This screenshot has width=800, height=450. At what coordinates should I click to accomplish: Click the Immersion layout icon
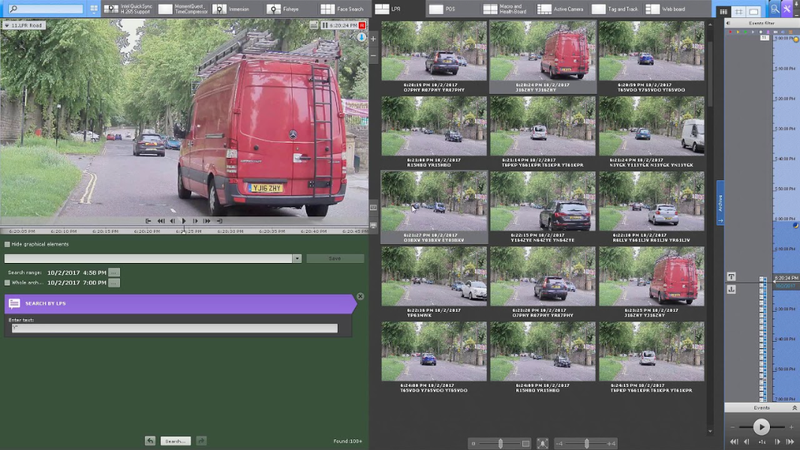(219, 9)
